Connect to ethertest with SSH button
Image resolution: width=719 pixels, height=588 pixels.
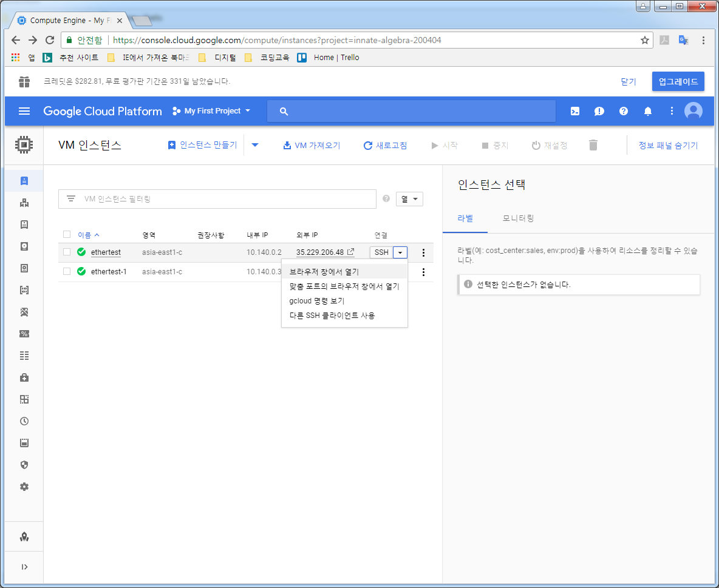[x=381, y=252]
